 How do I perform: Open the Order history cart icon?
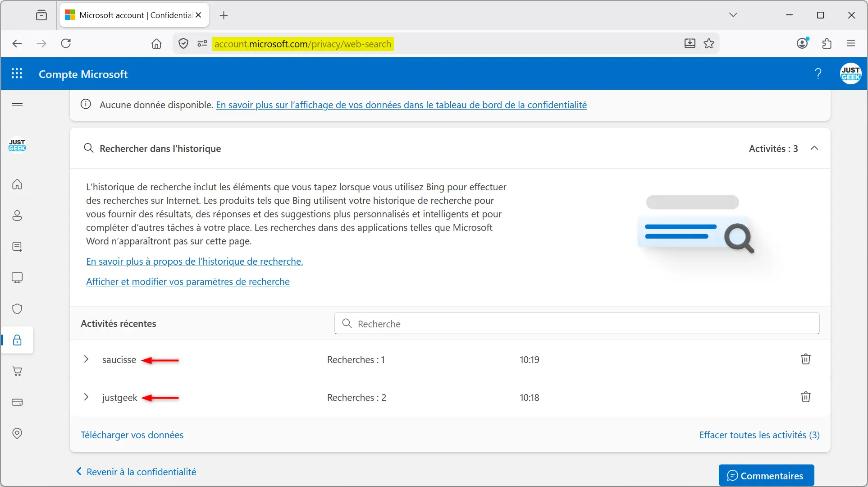pyautogui.click(x=17, y=371)
